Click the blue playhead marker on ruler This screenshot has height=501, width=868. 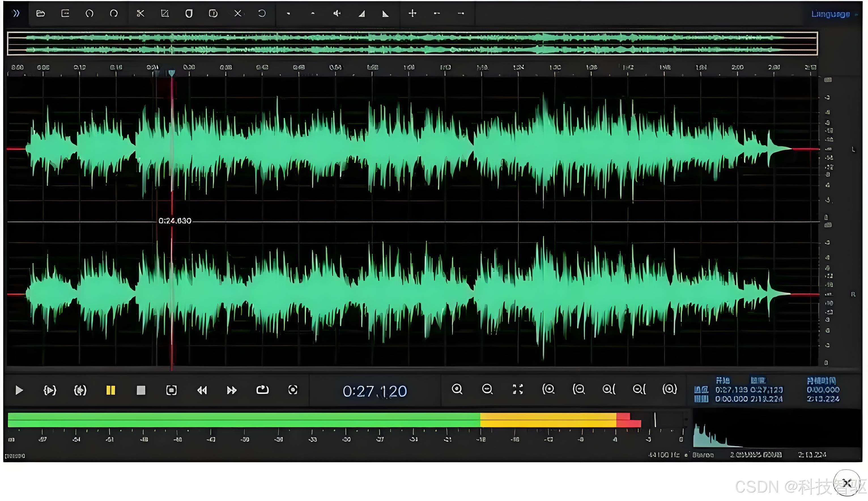[172, 73]
